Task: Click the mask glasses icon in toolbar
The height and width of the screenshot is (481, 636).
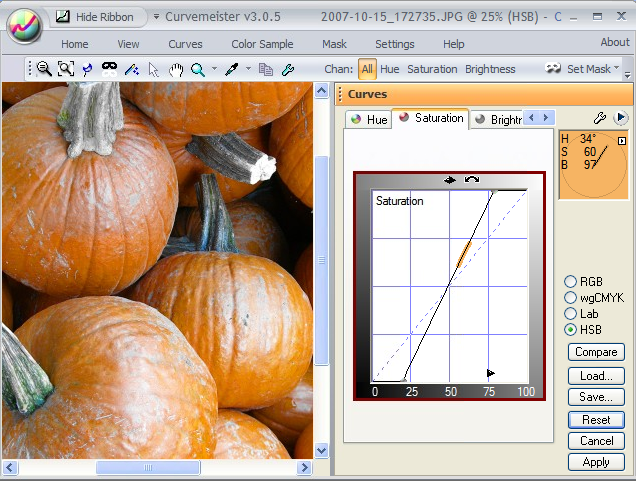Action: click(x=109, y=69)
